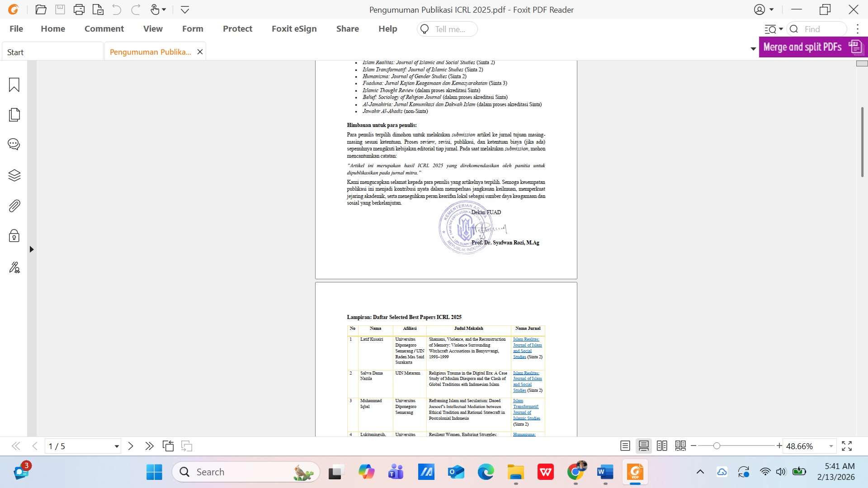Switch to Single page view mode
Viewport: 868px width, 488px height.
[x=625, y=446]
